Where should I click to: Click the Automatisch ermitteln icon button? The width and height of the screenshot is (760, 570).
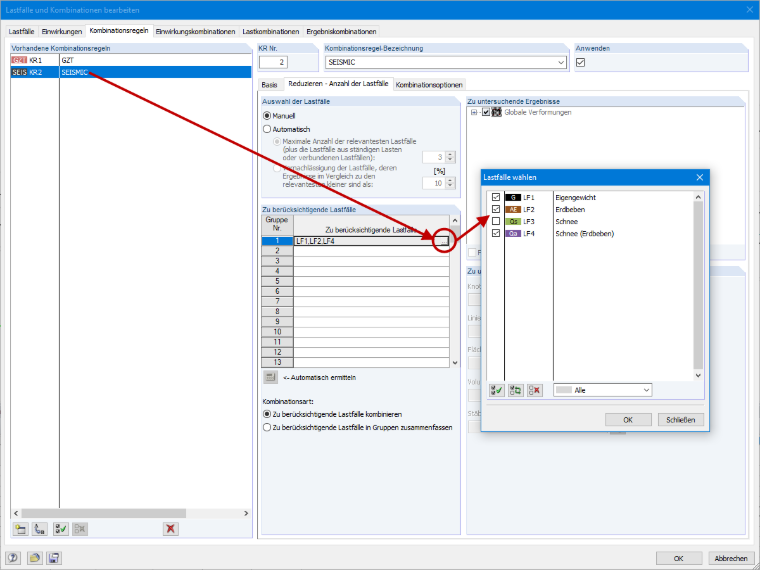(x=270, y=377)
